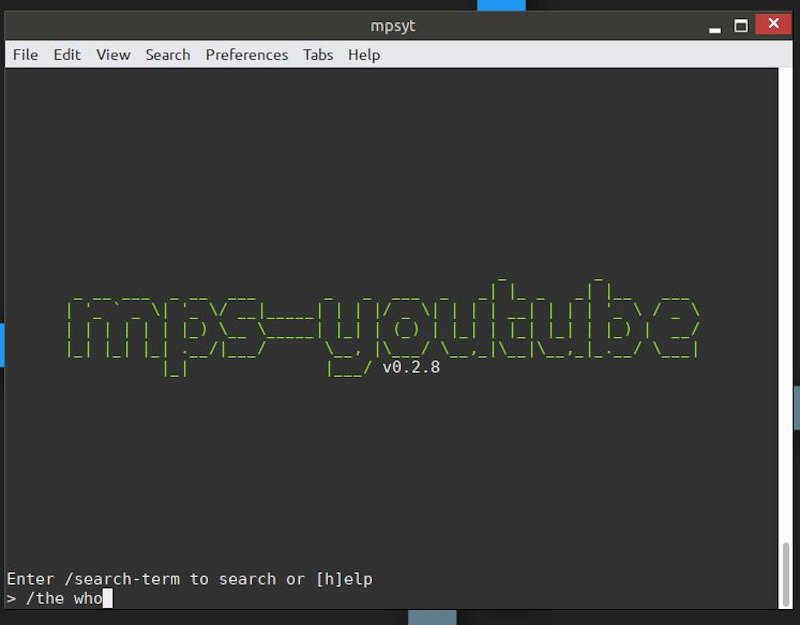Open the Preferences menu
Screen dimensions: 800x625
pos(246,55)
